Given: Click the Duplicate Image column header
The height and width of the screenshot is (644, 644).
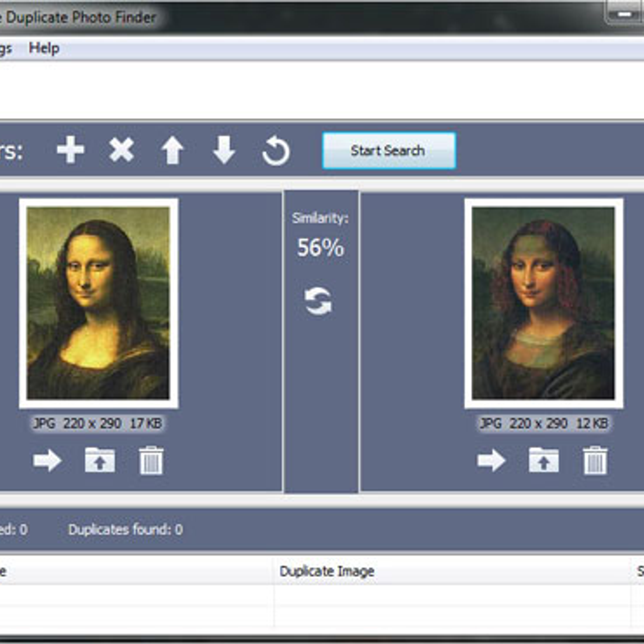Looking at the screenshot, I should point(452,571).
